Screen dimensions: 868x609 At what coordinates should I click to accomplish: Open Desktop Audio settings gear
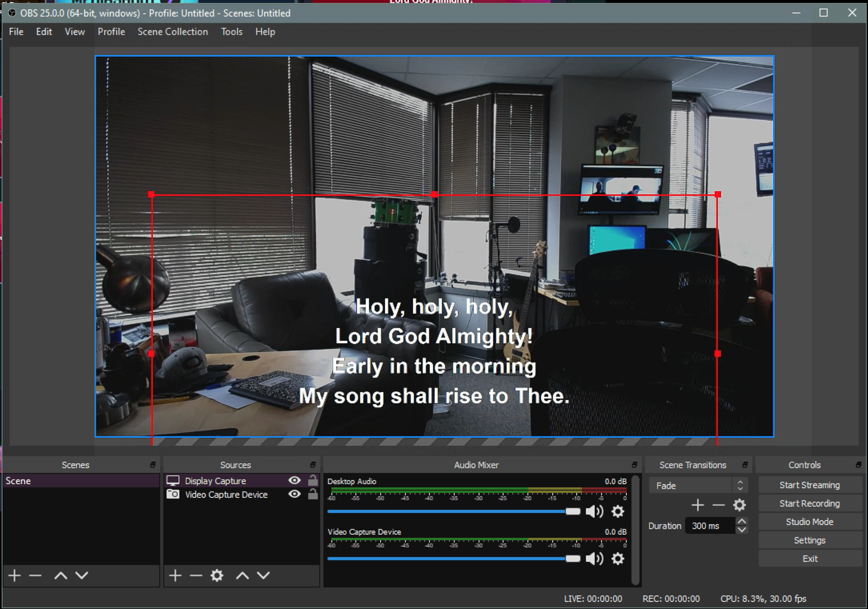pos(618,511)
